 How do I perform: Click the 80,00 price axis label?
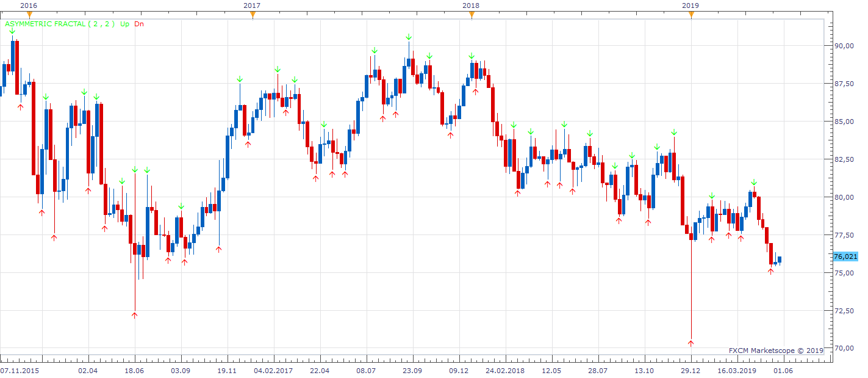[845, 197]
